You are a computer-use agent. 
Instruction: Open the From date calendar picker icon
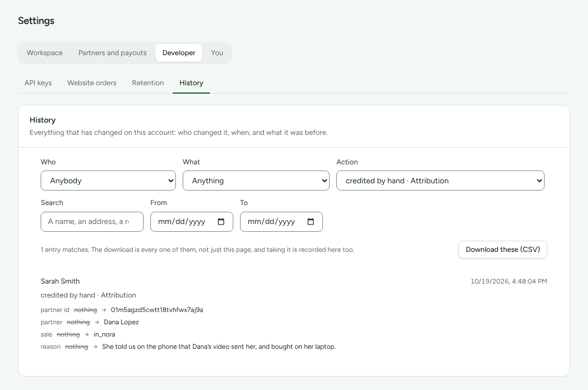[x=221, y=221]
